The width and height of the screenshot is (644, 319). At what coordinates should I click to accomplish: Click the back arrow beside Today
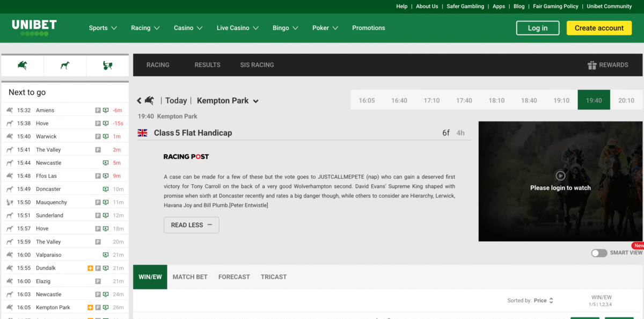(140, 100)
